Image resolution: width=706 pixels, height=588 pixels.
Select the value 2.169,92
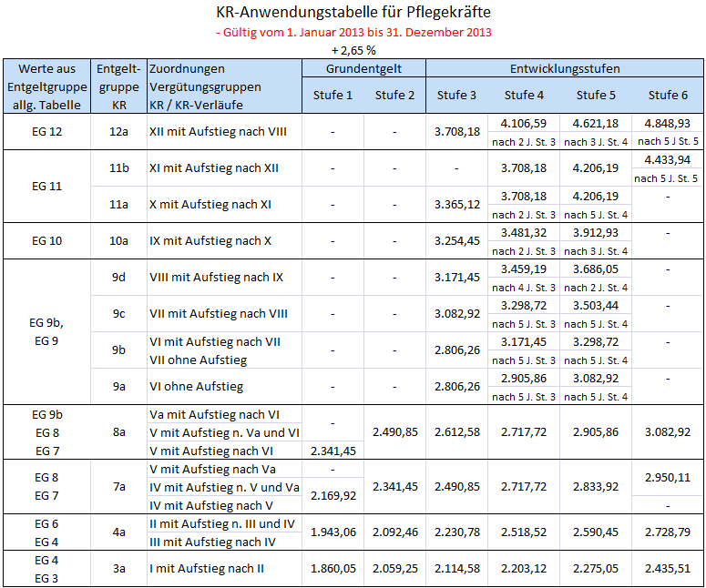tap(333, 496)
